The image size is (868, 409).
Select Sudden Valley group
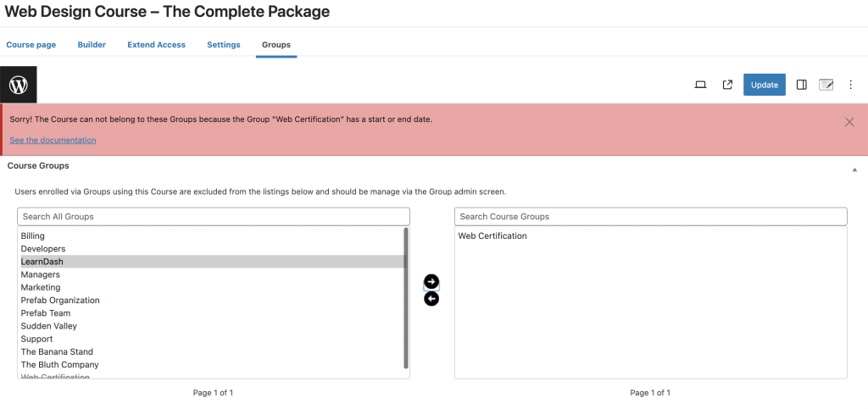(x=212, y=326)
